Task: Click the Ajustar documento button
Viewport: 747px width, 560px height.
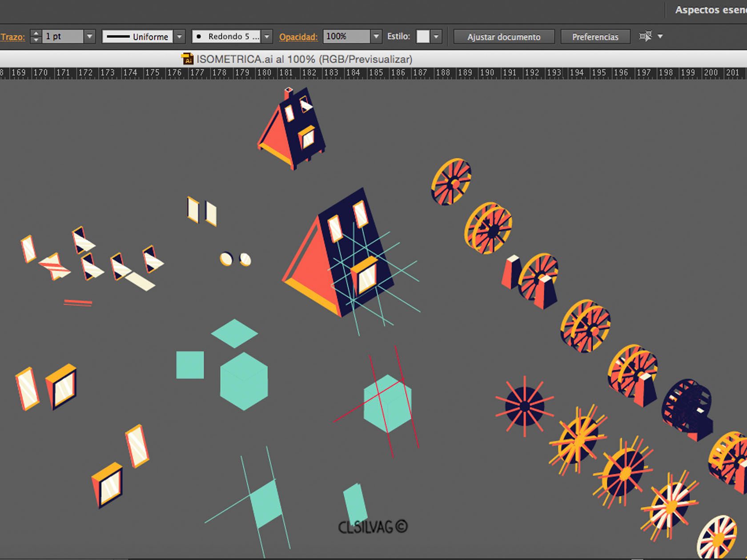Action: click(x=504, y=37)
